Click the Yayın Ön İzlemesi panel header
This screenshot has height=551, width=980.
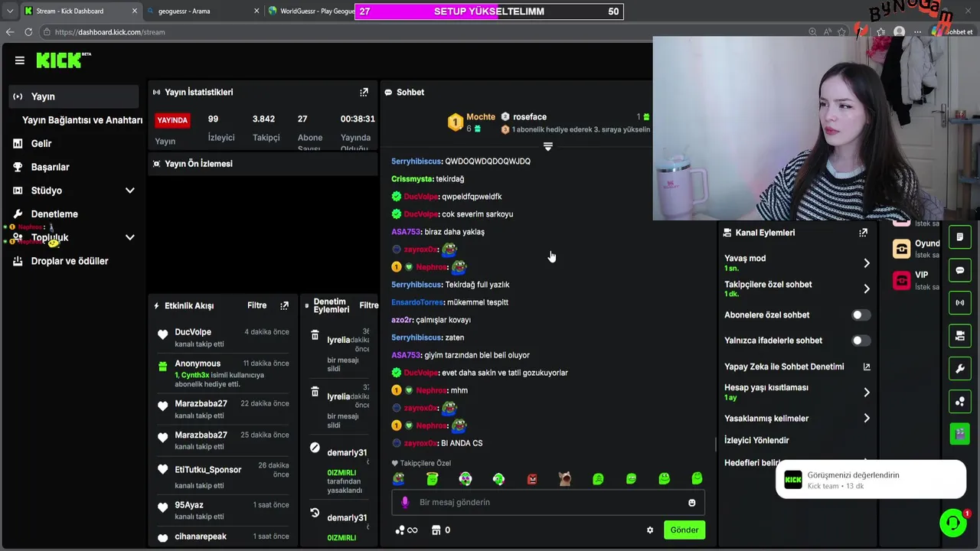coord(263,164)
